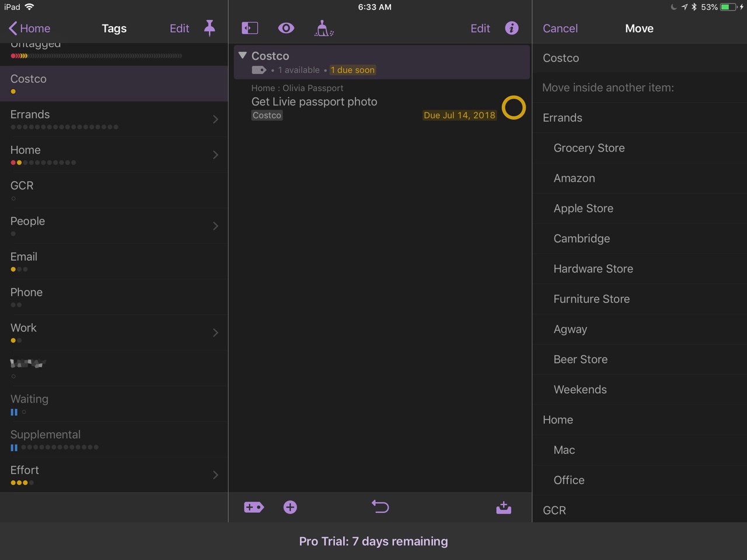Tap the new tag icon in bottom toolbar
The image size is (747, 560).
click(254, 508)
